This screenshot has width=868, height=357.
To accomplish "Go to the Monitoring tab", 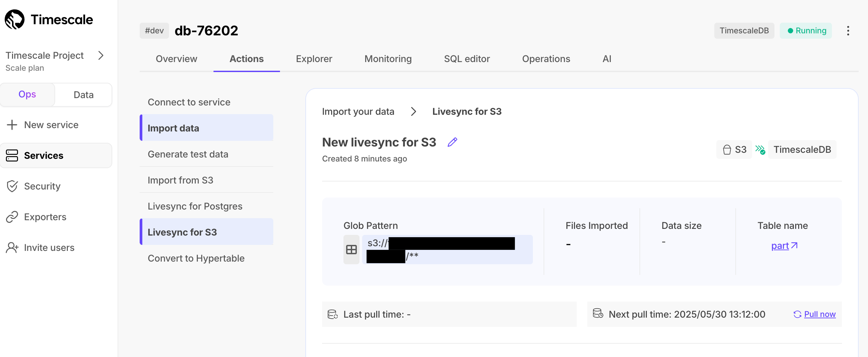I will [x=388, y=58].
